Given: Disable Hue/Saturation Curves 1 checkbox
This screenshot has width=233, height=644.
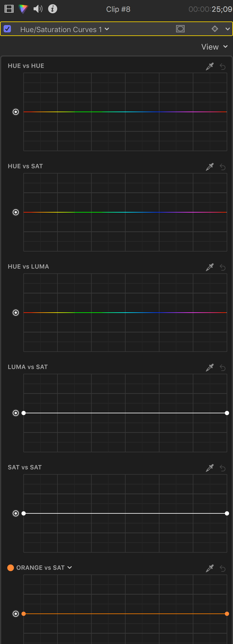Looking at the screenshot, I should pyautogui.click(x=7, y=29).
